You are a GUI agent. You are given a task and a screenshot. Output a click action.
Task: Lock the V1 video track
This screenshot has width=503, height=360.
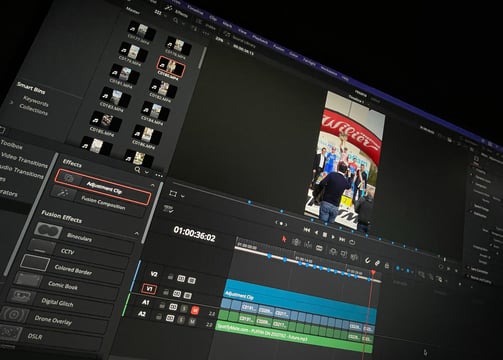coord(166,292)
